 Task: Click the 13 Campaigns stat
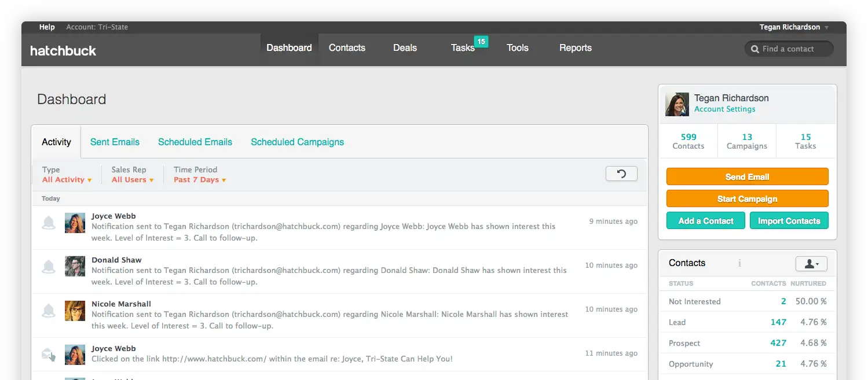coord(747,141)
